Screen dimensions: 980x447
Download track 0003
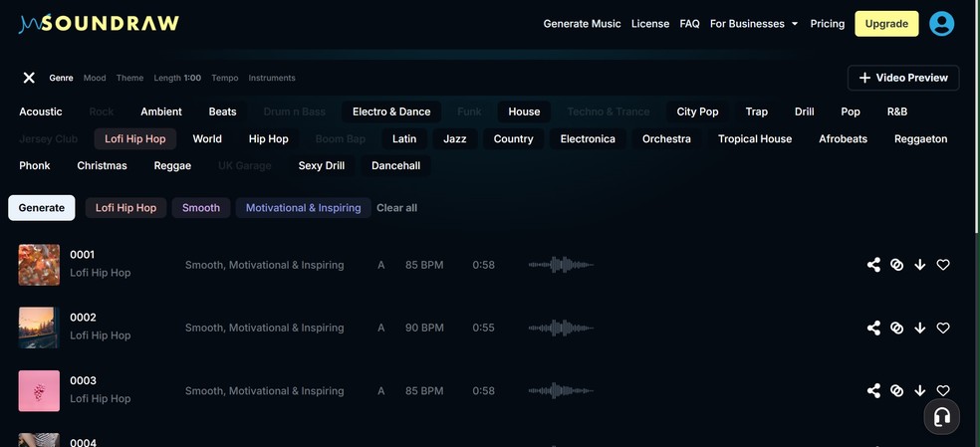click(920, 390)
